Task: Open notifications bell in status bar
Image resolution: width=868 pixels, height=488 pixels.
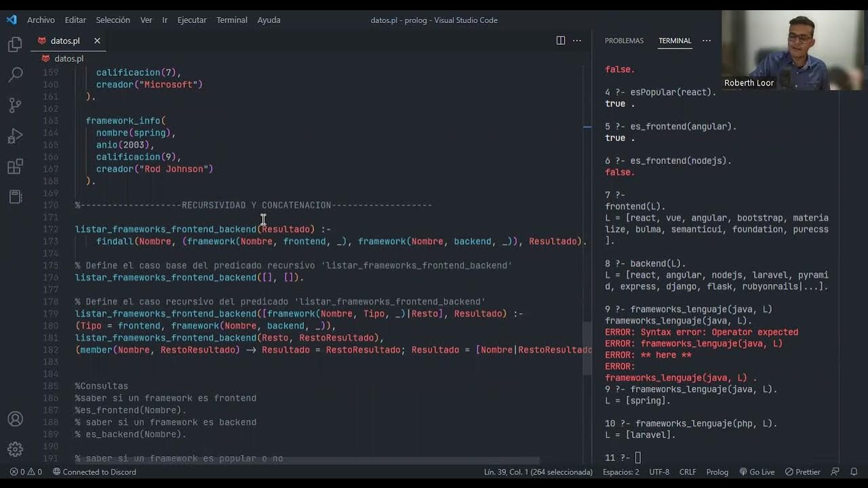Action: (x=854, y=472)
